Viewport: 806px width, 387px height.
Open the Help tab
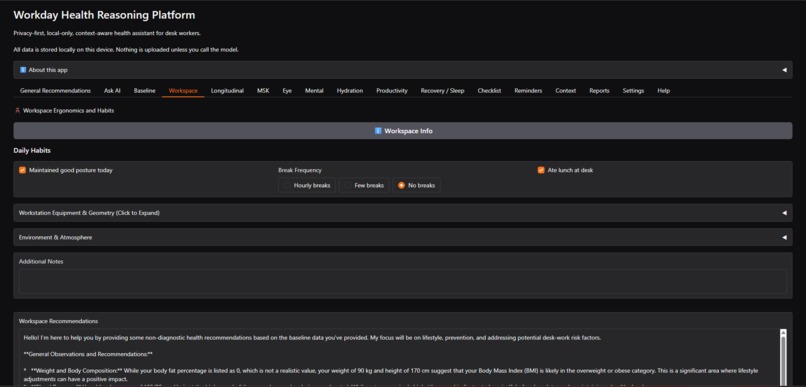click(x=664, y=90)
